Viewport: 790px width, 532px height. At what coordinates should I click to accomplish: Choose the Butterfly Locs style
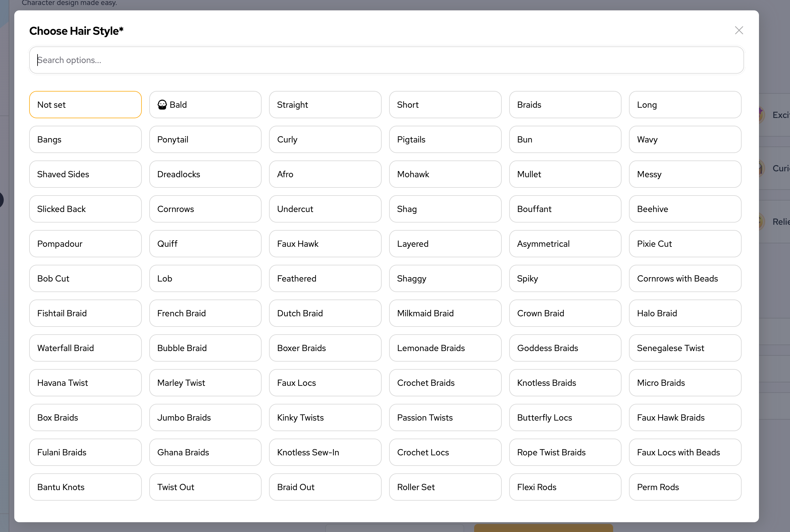[x=565, y=417]
